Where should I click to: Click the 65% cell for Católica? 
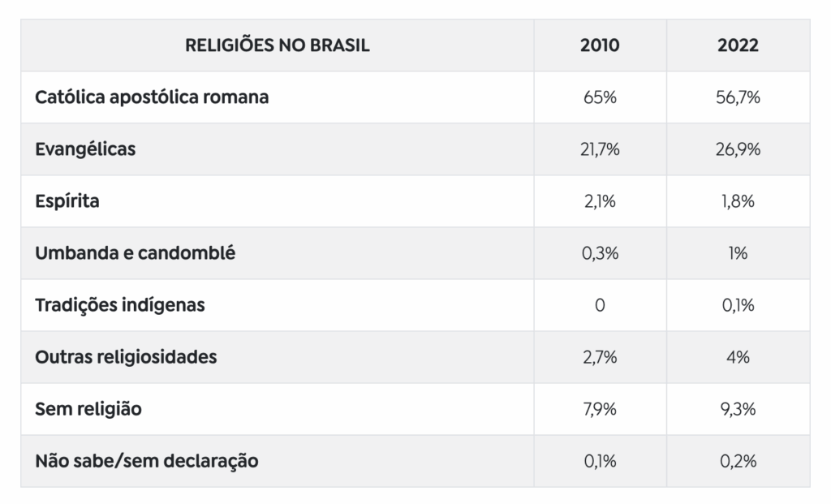(600, 97)
